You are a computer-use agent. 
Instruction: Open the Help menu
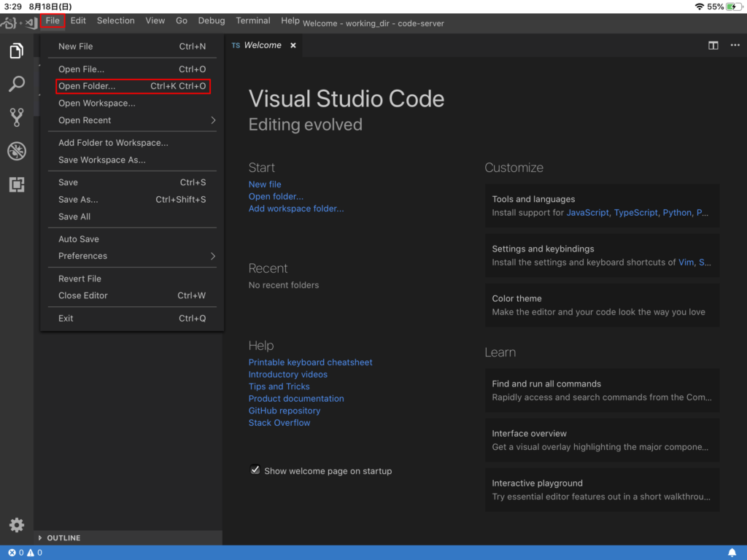click(290, 21)
